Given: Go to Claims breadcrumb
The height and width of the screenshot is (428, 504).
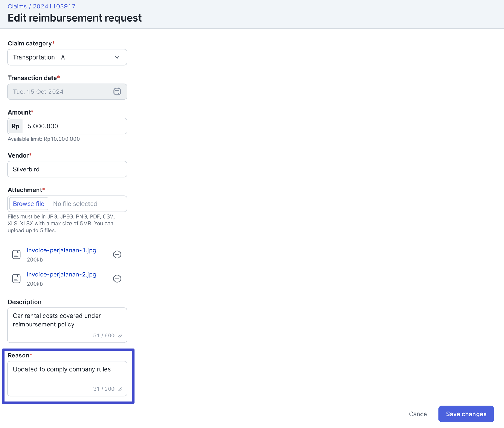Looking at the screenshot, I should pos(17,6).
